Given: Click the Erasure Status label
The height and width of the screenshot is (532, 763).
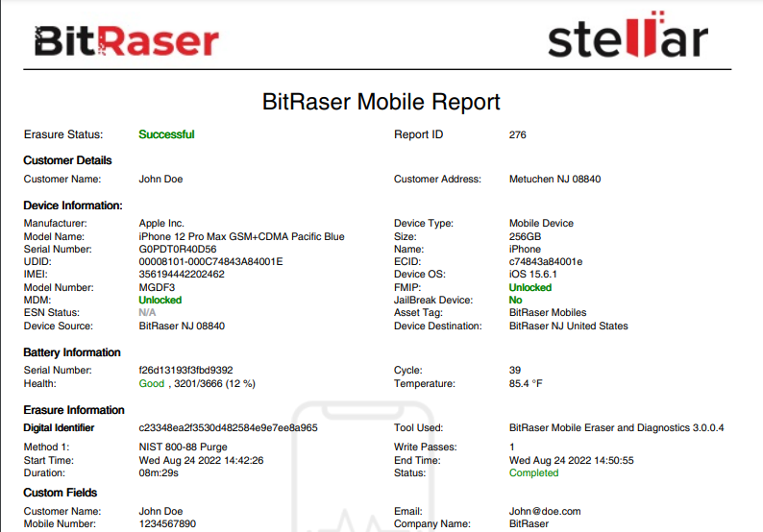Looking at the screenshot, I should [x=63, y=134].
